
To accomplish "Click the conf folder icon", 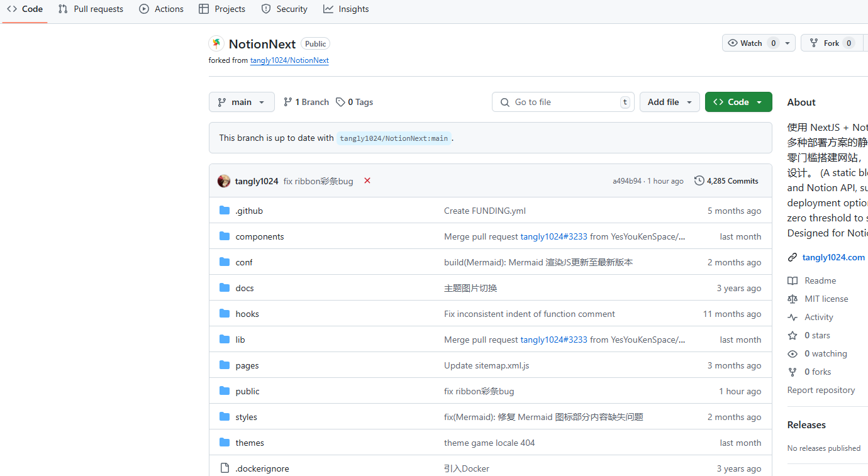I will [x=225, y=262].
